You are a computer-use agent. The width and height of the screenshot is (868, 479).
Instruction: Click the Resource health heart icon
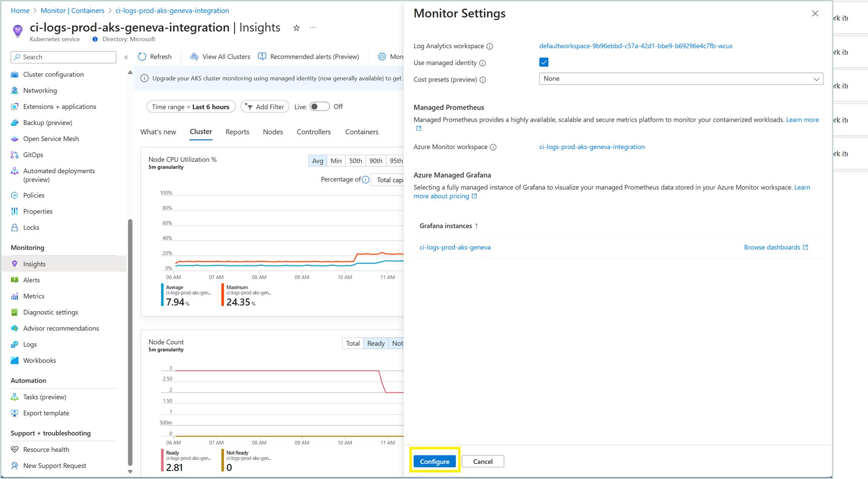point(15,449)
